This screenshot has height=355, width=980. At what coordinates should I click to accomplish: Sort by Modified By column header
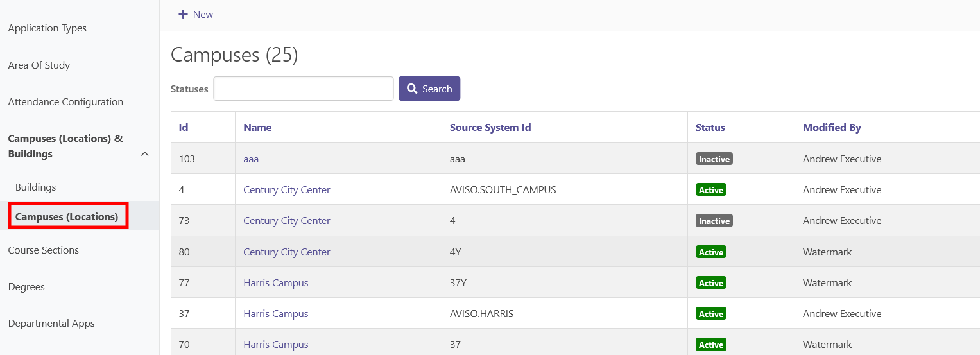point(832,127)
